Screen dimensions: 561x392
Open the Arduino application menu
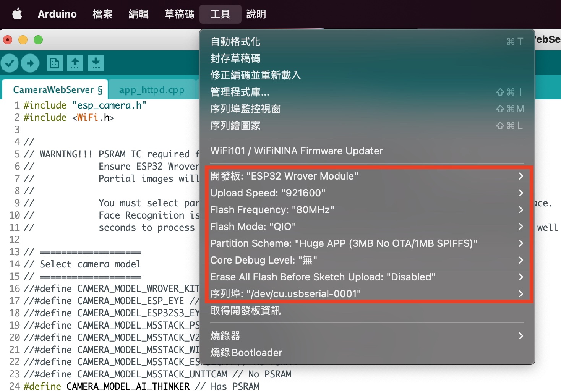click(57, 14)
